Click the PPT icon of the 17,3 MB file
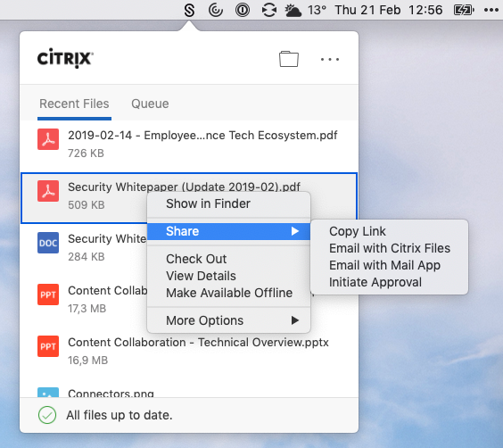This screenshot has width=503, height=448. click(x=48, y=295)
